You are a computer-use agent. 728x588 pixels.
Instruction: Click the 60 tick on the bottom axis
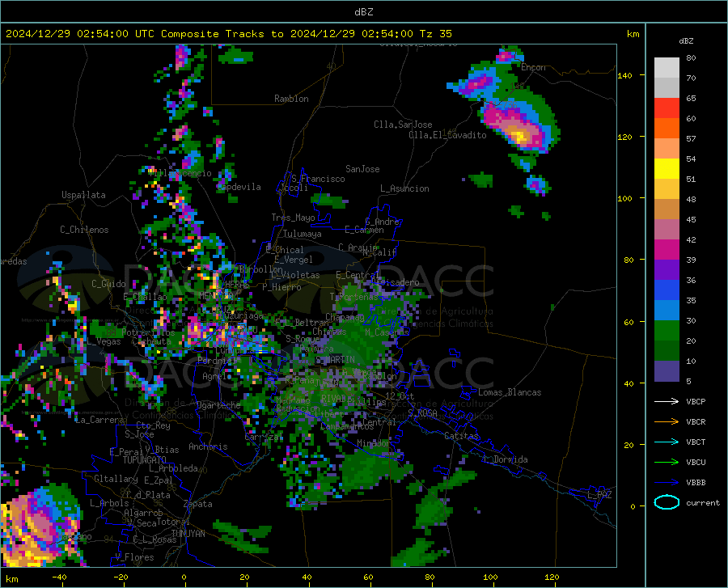click(x=368, y=577)
